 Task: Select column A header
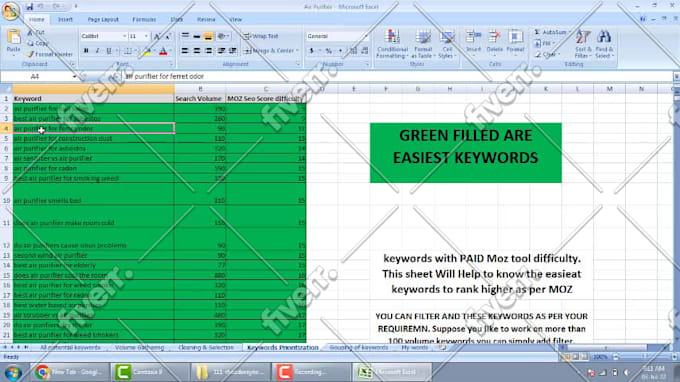(x=93, y=89)
